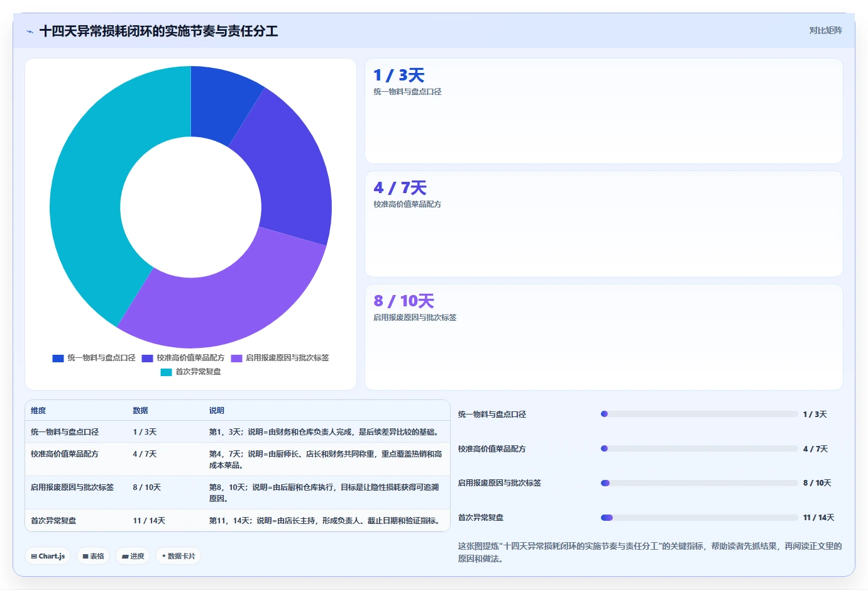
Task: Select the 1 / 3天 data card
Action: pos(603,111)
